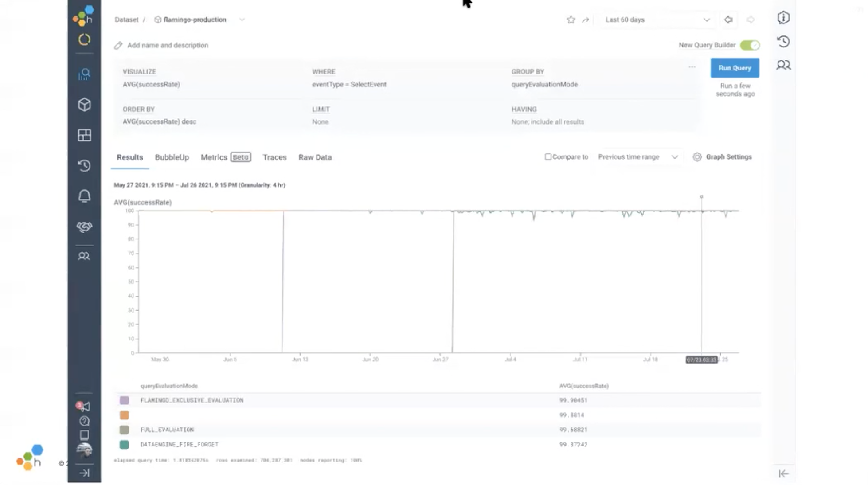Step forward to the next time range
Screen dimensions: 868x485
click(751, 20)
